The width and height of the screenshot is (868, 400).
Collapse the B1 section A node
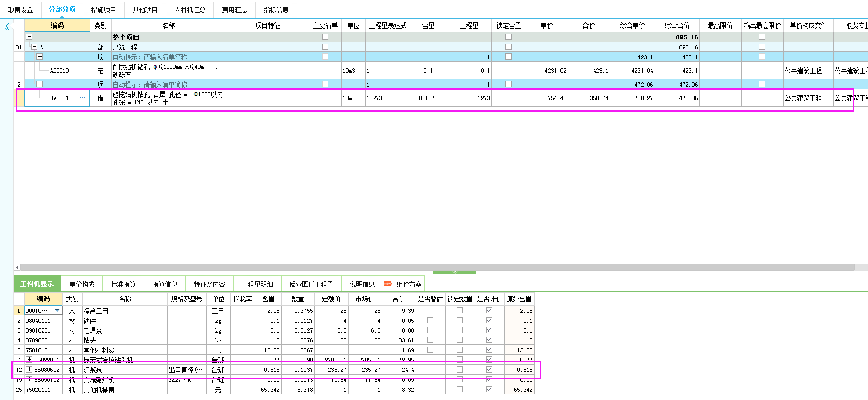(34, 47)
